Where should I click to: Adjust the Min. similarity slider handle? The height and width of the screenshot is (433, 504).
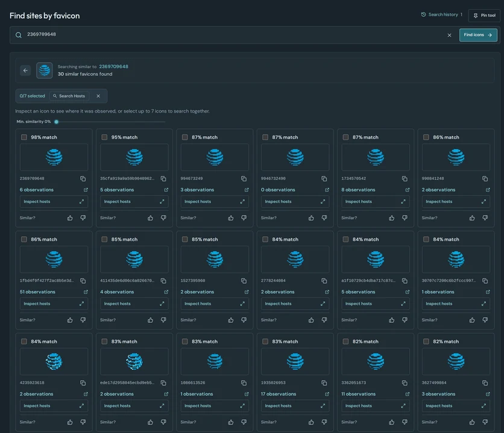(x=57, y=122)
